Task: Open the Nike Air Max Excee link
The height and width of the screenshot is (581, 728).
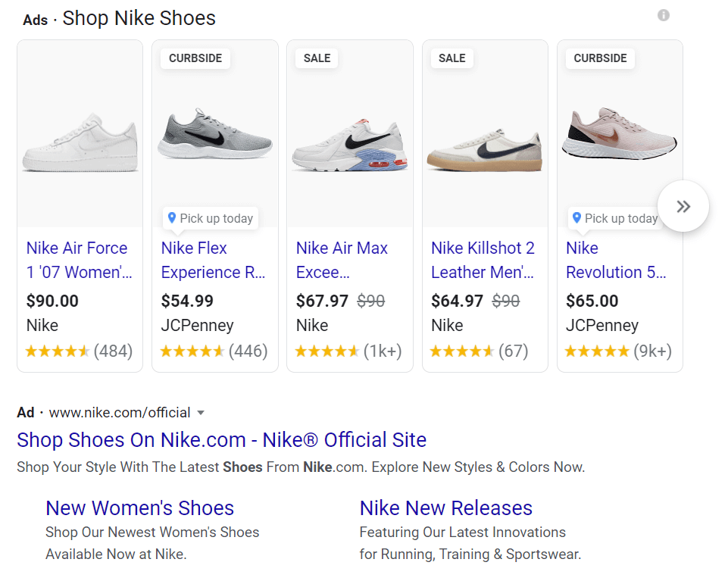Action: click(342, 260)
